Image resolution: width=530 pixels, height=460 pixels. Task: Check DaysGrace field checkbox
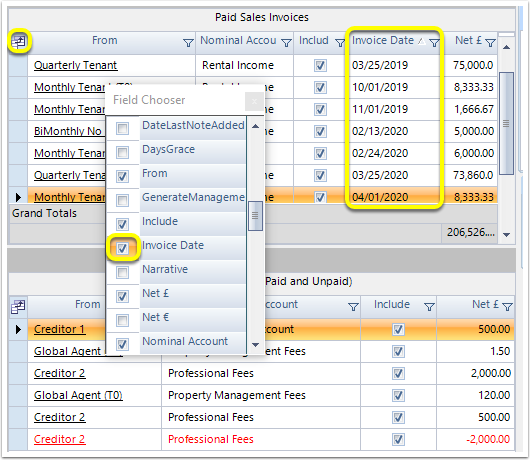122,152
